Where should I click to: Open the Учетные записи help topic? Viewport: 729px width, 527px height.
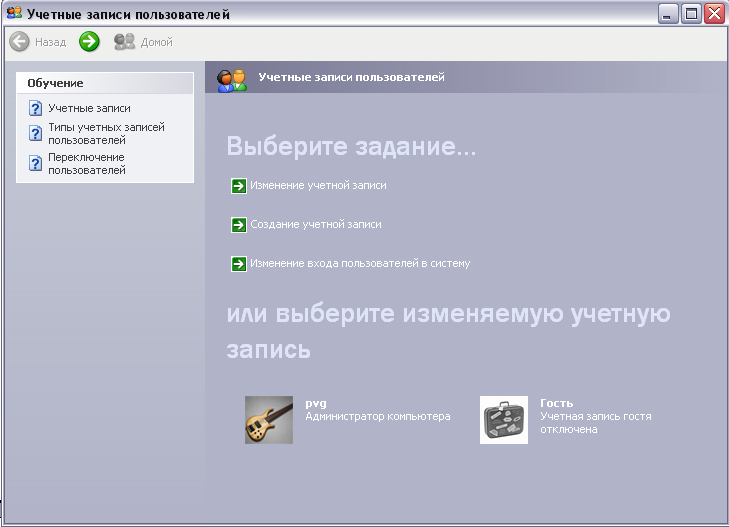[x=89, y=108]
